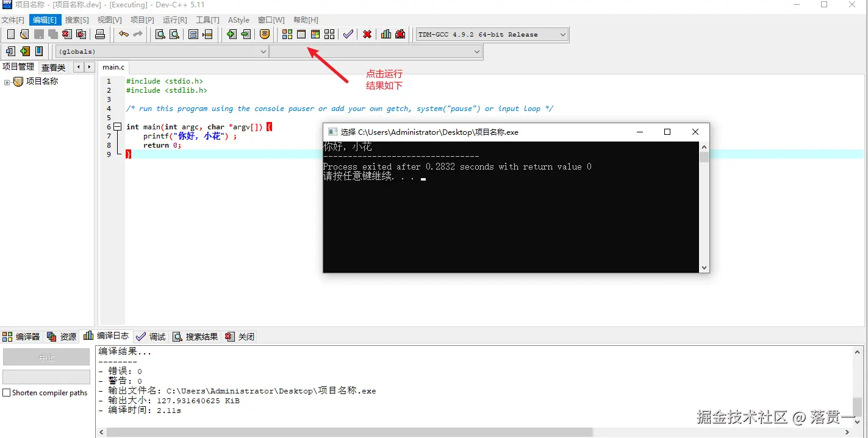Expand the 项目名称 project tree node

tap(7, 82)
